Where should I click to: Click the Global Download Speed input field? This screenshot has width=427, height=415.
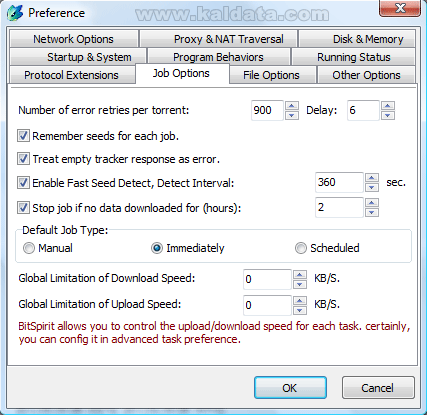pos(267,279)
